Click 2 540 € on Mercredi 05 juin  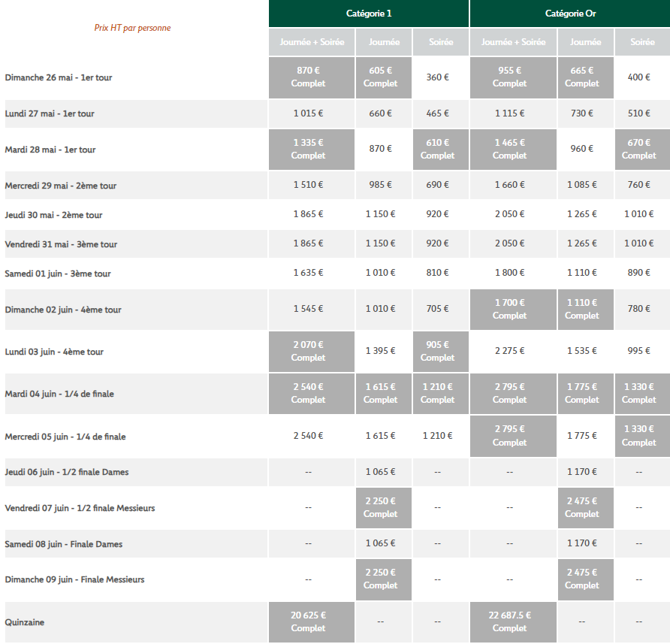coord(308,436)
